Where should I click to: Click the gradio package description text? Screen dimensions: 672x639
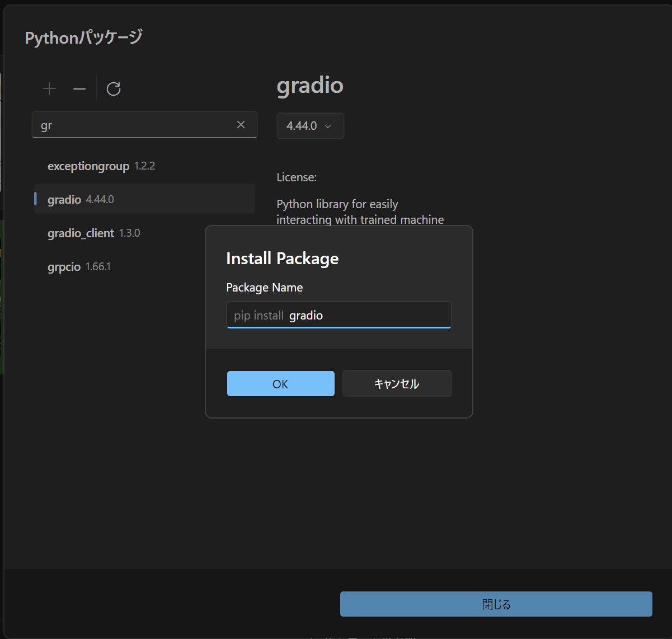tap(360, 212)
